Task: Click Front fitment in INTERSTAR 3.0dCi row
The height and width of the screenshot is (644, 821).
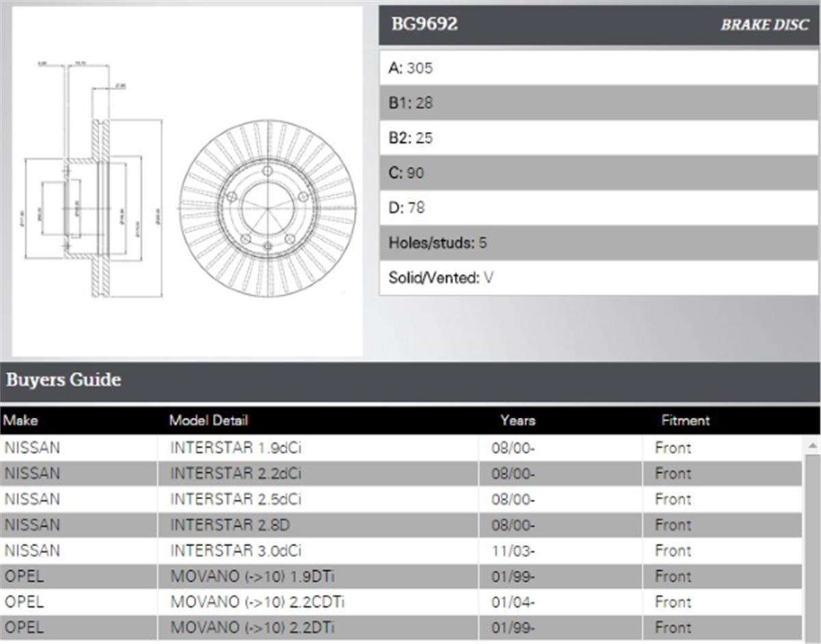Action: (x=673, y=550)
